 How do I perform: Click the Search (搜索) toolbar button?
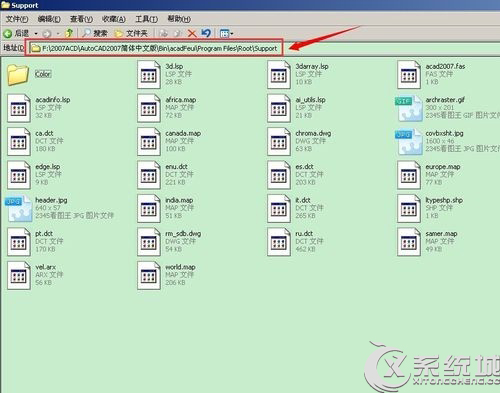coord(95,33)
